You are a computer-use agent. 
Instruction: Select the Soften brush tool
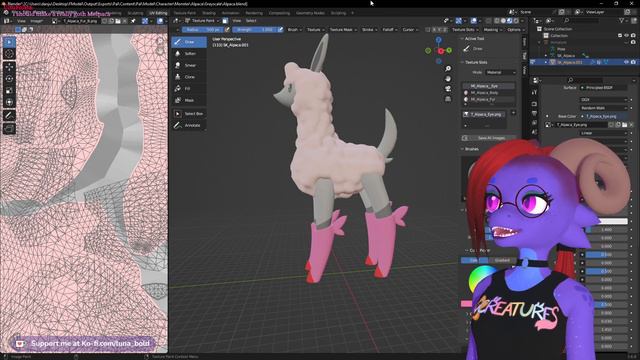tap(189, 53)
